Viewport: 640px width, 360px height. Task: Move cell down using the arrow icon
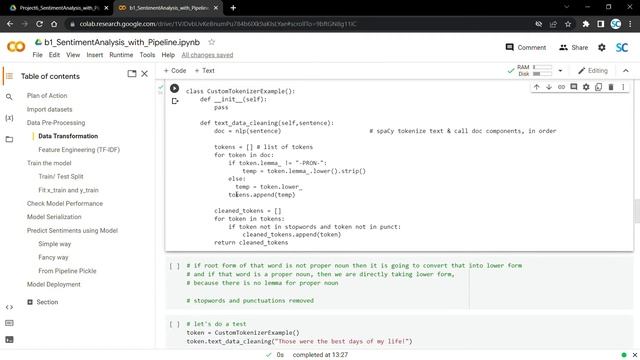pyautogui.click(x=549, y=87)
